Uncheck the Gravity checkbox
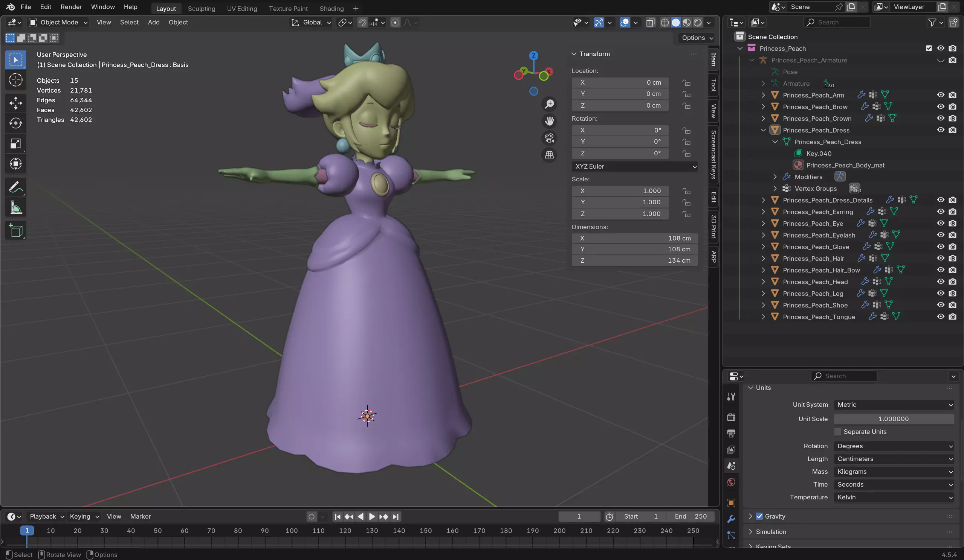 click(759, 516)
